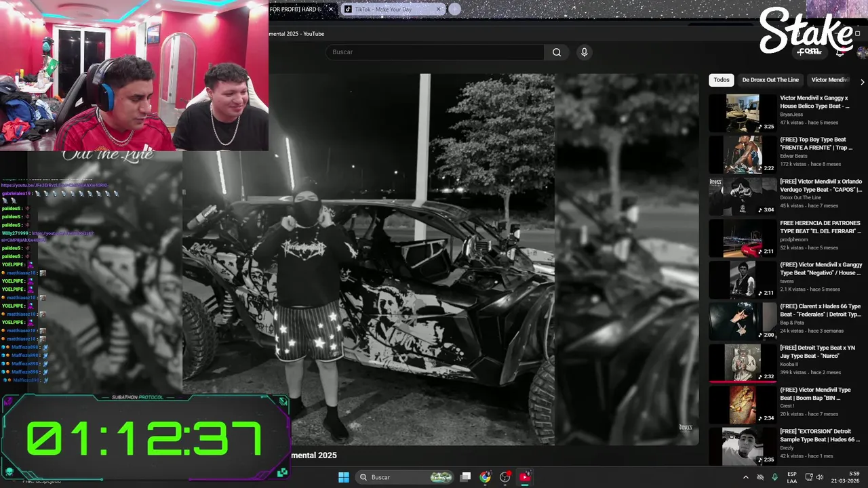Viewport: 868px width, 488px height.
Task: Click the YouTube 'Crear' button
Action: 810,52
